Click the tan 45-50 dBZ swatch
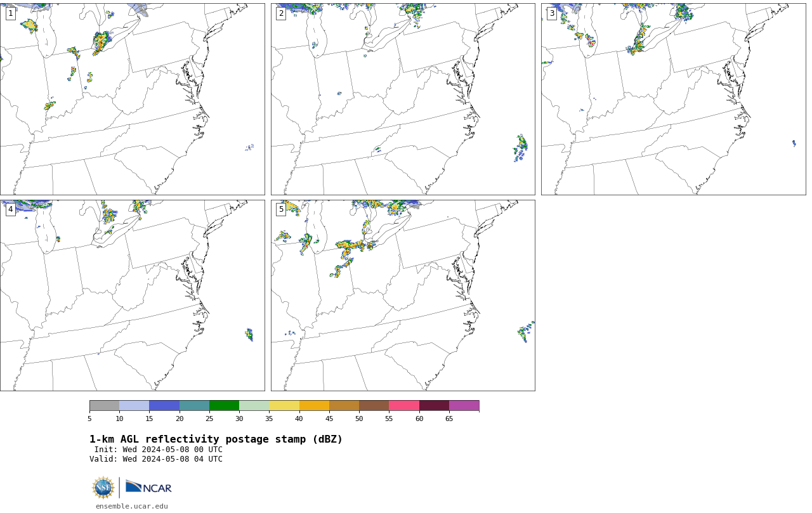Image resolution: width=812 pixels, height=513 pixels. pos(344,406)
